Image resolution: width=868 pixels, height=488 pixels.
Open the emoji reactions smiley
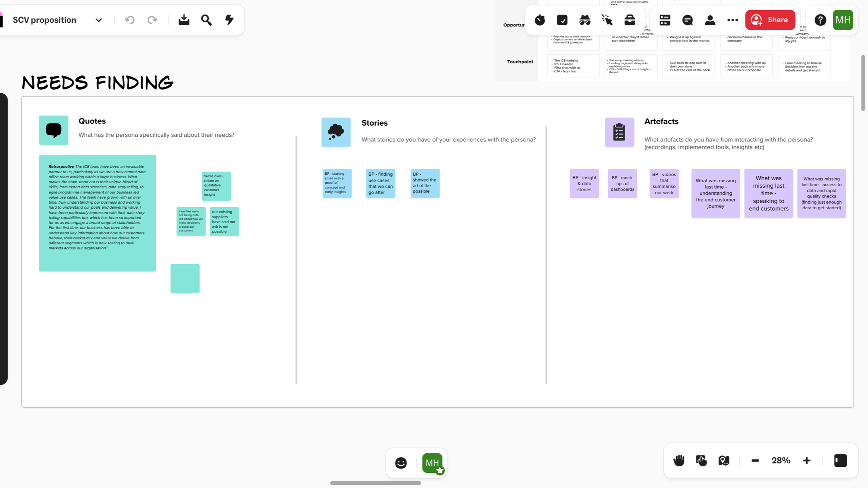[401, 463]
